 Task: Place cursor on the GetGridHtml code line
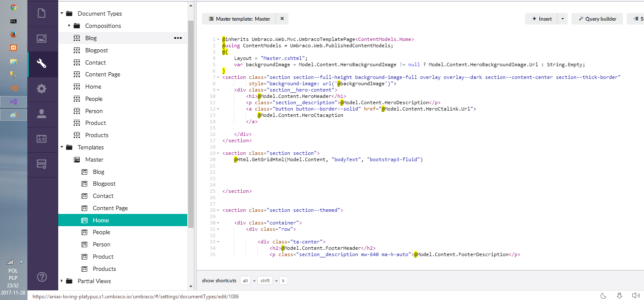[329, 159]
